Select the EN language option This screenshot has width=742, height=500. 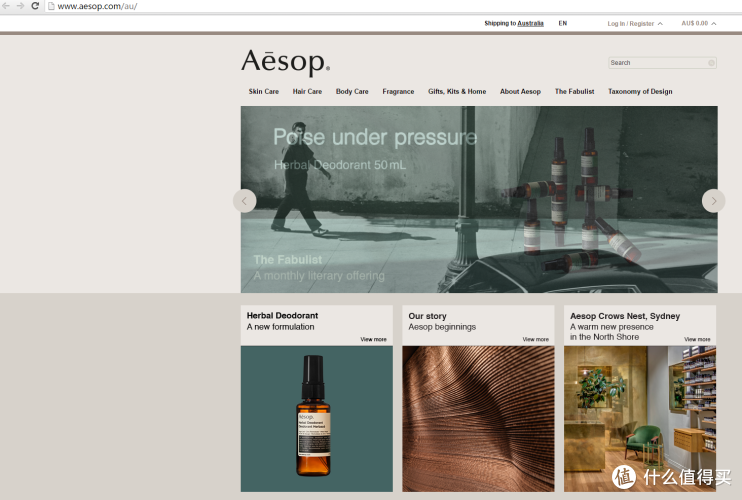point(562,23)
